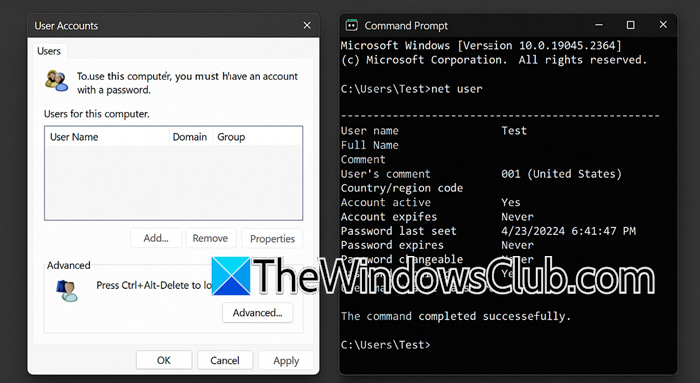Click 'Users for this computer.' label
The height and width of the screenshot is (383, 700).
tap(97, 114)
